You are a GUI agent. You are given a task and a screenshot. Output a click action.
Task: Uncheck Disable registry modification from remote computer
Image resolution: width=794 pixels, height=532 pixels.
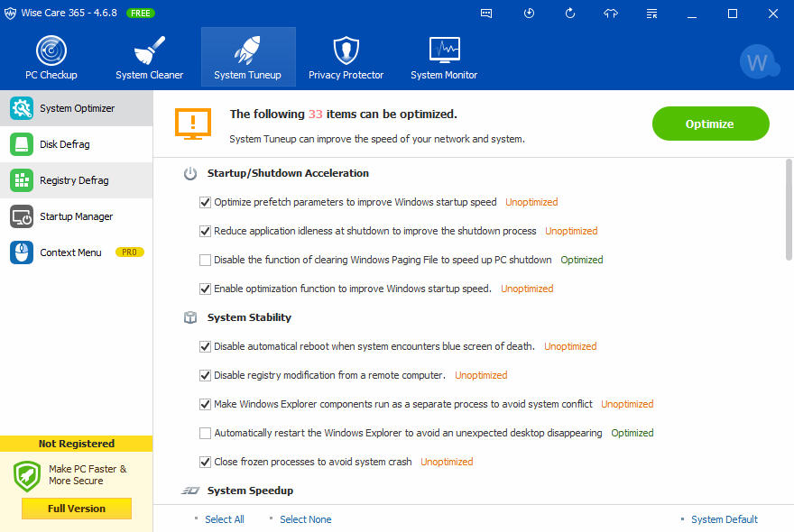point(205,376)
